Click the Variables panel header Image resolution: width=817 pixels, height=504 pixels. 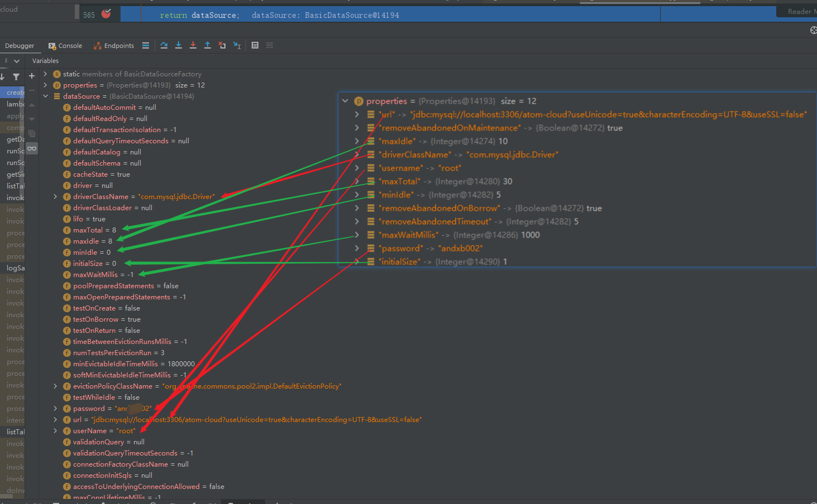(x=45, y=61)
